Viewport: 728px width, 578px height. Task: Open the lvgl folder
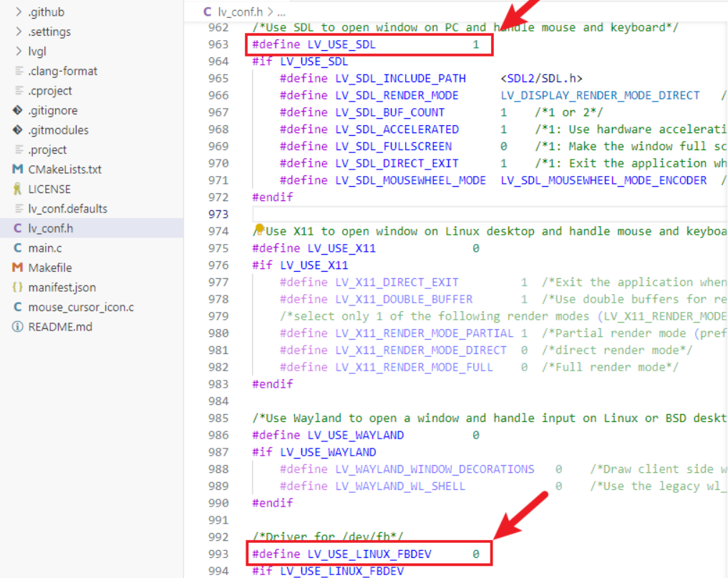pyautogui.click(x=37, y=51)
